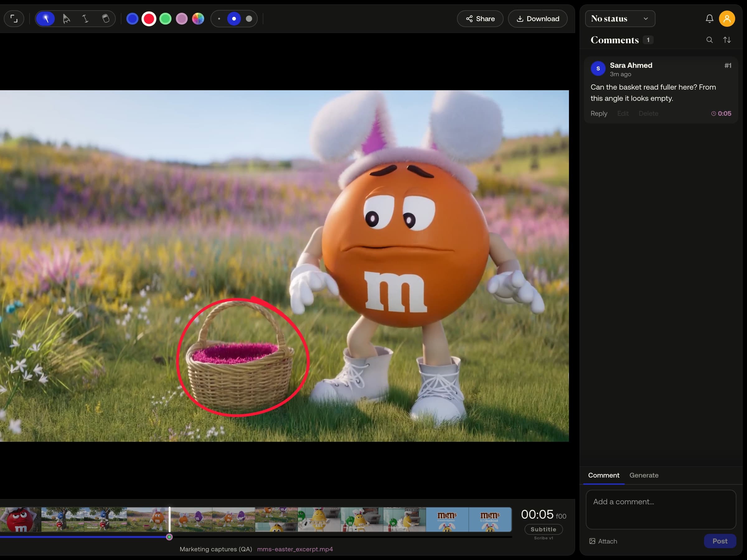Open the user profile avatar
Screen dimensions: 747x560
coord(727,19)
